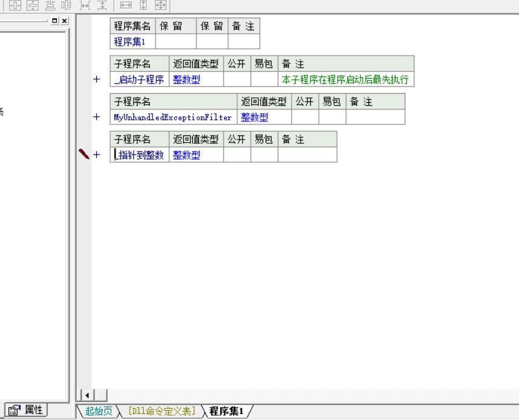Image resolution: width=519 pixels, height=420 pixels.
Task: Click the equal horizontal spacing icon
Action: [x=85, y=5]
